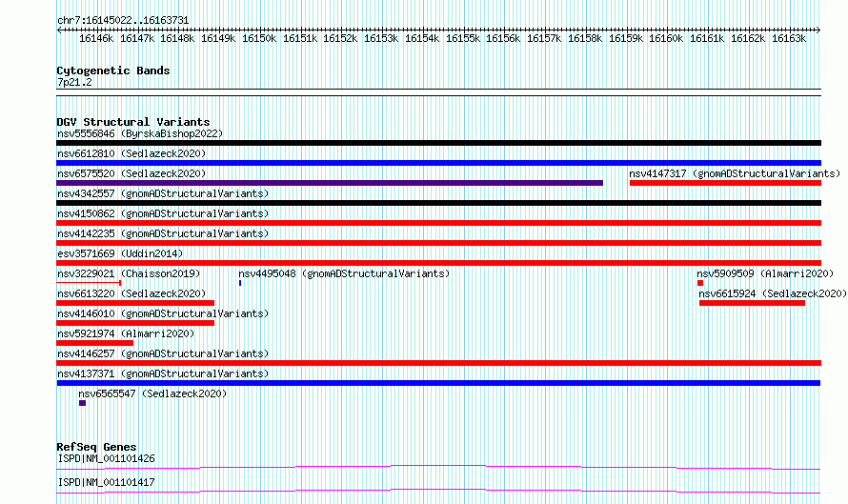This screenshot has width=848, height=504.
Task: Click the ruler's left end arrow
Action: [x=59, y=30]
